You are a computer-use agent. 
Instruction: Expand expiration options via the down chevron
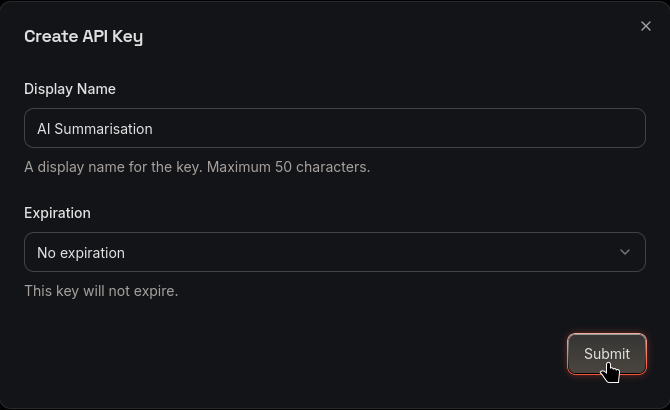[x=625, y=252]
